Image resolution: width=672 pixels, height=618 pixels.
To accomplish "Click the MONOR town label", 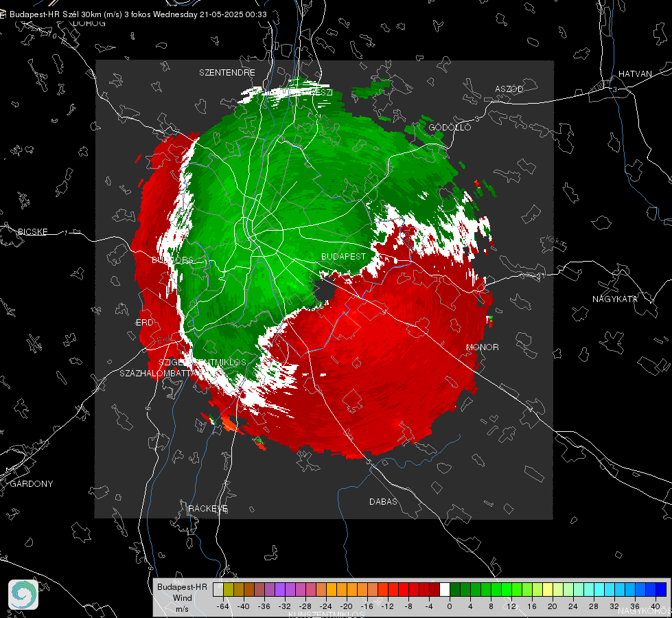I will pyautogui.click(x=483, y=347).
